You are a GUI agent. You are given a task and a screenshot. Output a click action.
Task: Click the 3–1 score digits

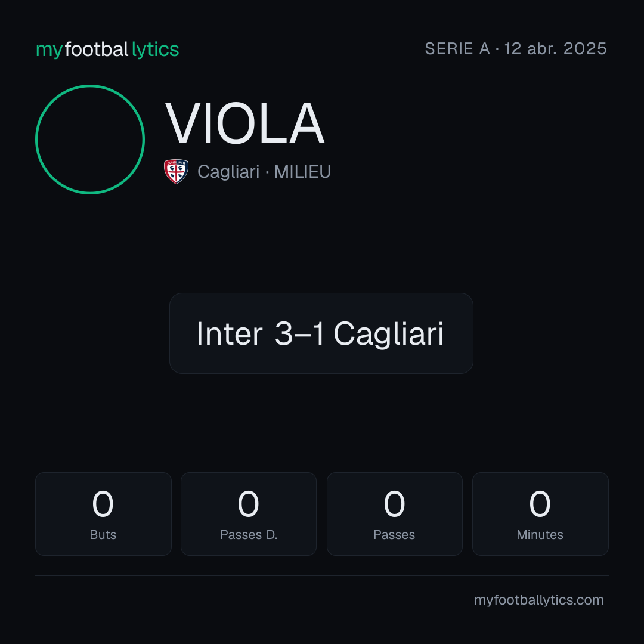click(x=299, y=334)
